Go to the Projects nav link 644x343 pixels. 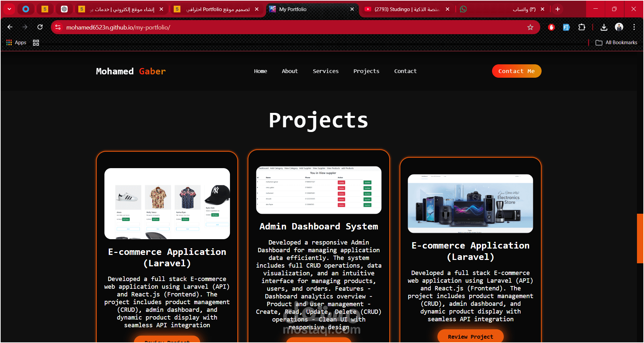pos(366,71)
